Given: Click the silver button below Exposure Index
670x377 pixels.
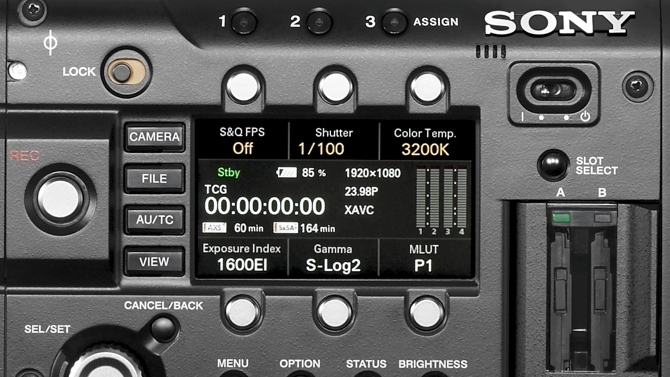Looking at the screenshot, I should 242,313.
